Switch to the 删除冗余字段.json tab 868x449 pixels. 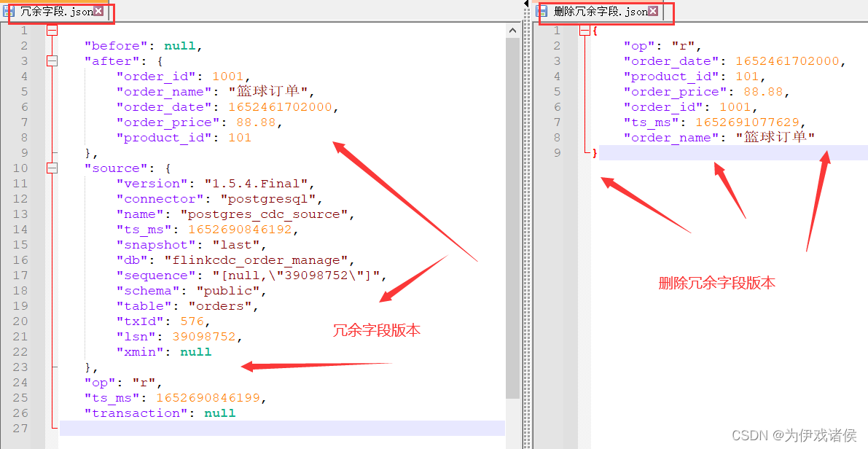click(x=601, y=12)
